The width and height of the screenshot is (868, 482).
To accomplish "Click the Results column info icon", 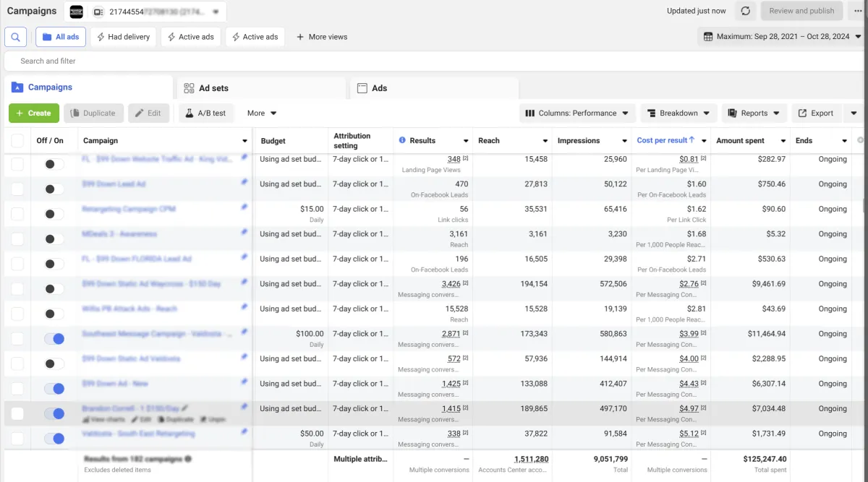I will click(403, 140).
